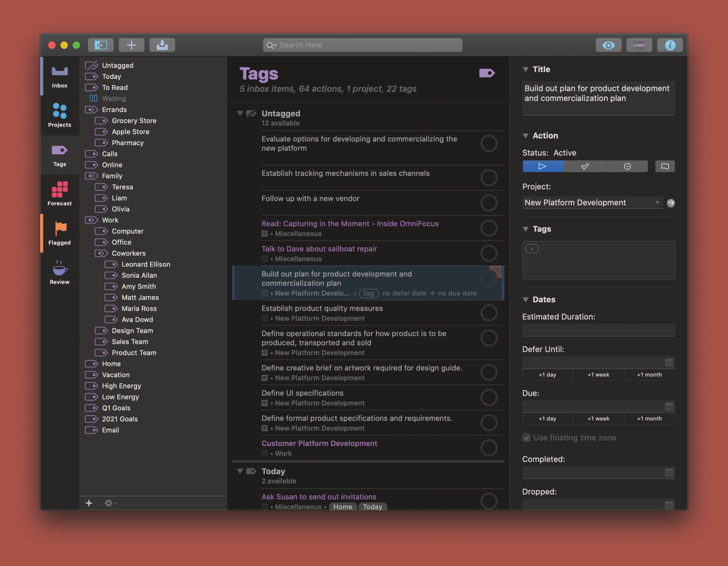This screenshot has width=728, height=566.
Task: Click the +1 week button under Defer Until
Action: [x=598, y=375]
